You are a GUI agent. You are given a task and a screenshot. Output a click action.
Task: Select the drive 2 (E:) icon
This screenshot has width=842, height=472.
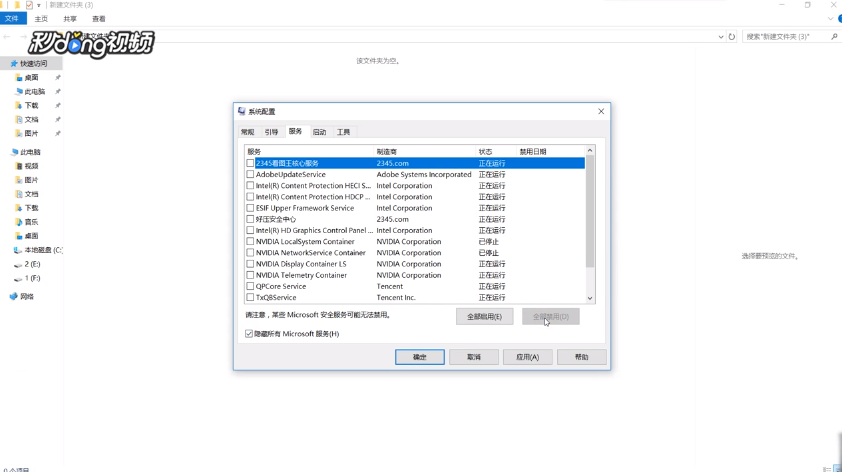coord(18,264)
